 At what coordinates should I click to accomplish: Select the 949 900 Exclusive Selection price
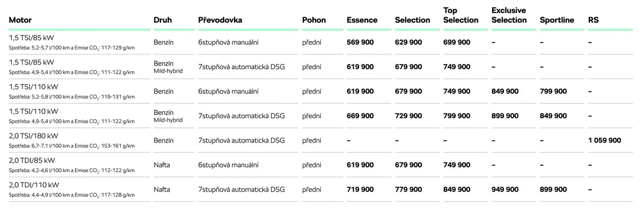pyautogui.click(x=505, y=189)
